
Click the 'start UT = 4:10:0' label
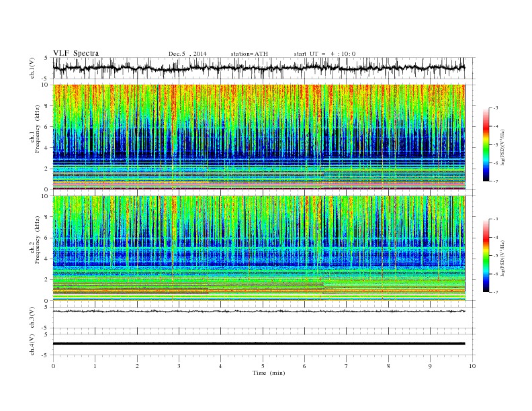(x=324, y=54)
